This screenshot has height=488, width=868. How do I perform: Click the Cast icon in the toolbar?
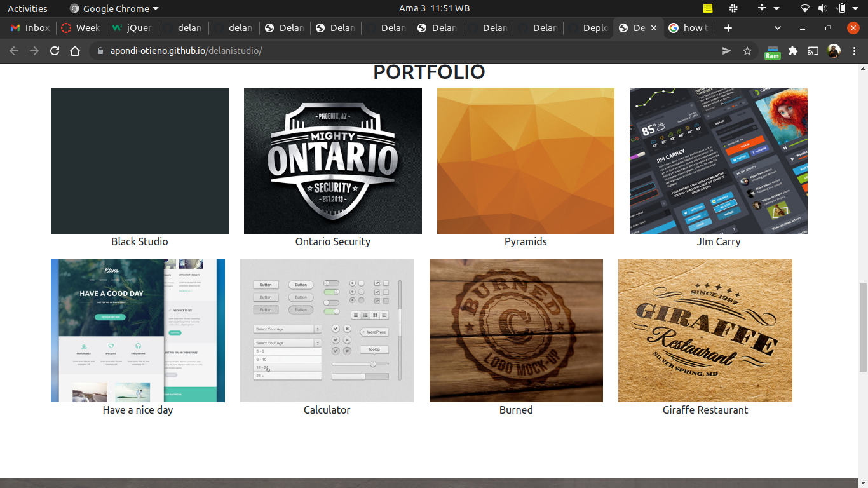coord(813,51)
